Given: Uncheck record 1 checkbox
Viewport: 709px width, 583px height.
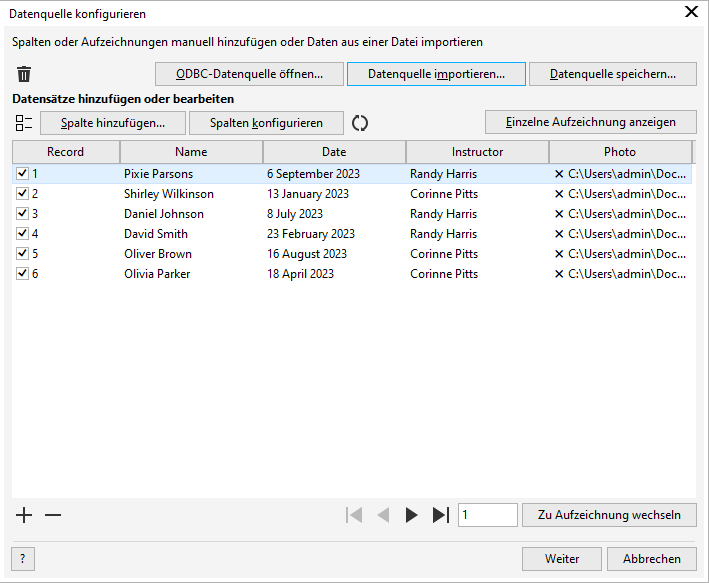Looking at the screenshot, I should (x=22, y=174).
